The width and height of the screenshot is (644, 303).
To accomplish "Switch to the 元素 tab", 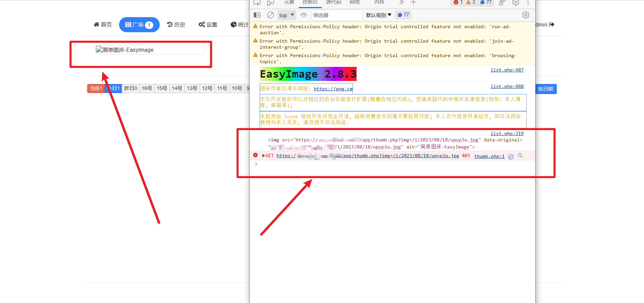I will 289,2.
